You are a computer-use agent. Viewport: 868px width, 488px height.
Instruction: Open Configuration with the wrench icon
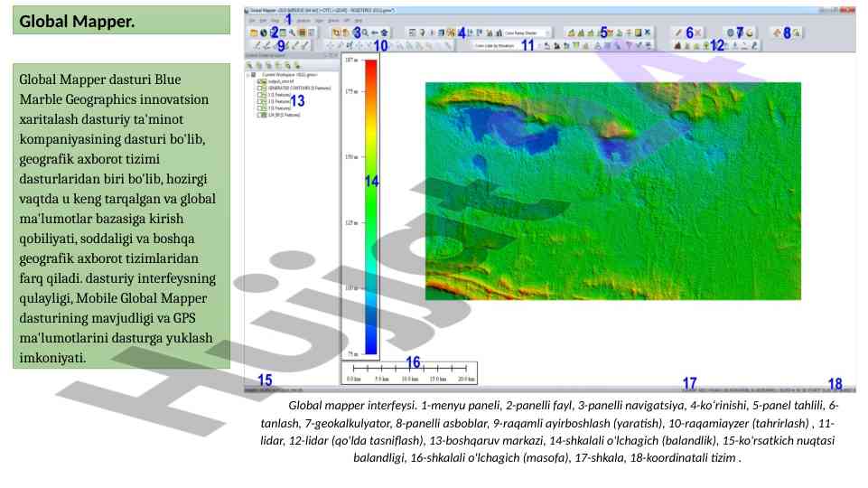pos(292,33)
